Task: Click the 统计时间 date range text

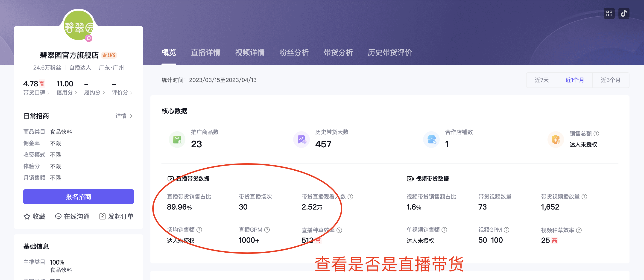Action: [209, 80]
